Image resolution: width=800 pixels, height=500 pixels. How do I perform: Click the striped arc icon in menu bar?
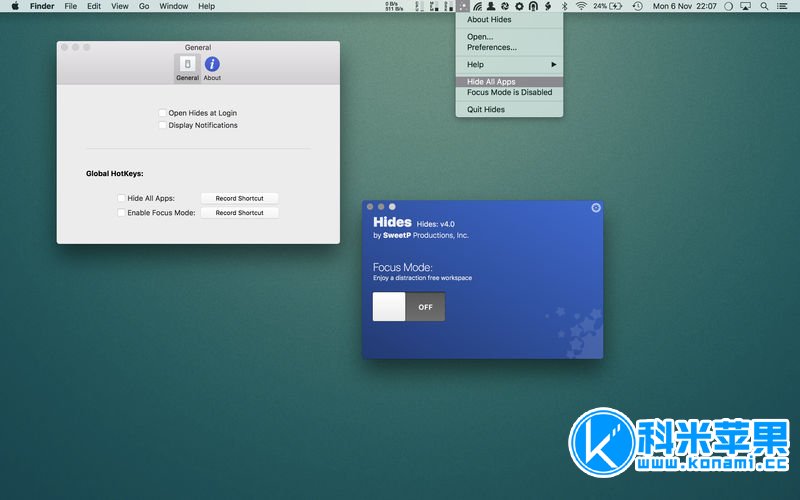tap(477, 6)
